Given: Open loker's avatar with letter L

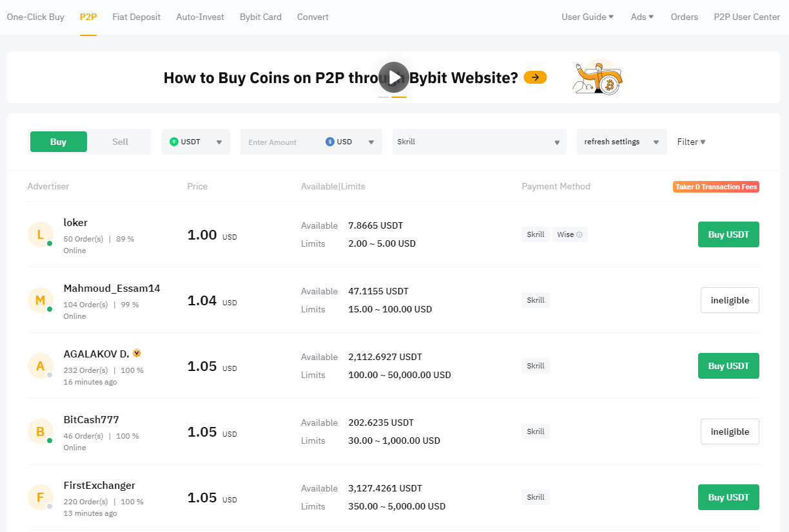Looking at the screenshot, I should [40, 234].
